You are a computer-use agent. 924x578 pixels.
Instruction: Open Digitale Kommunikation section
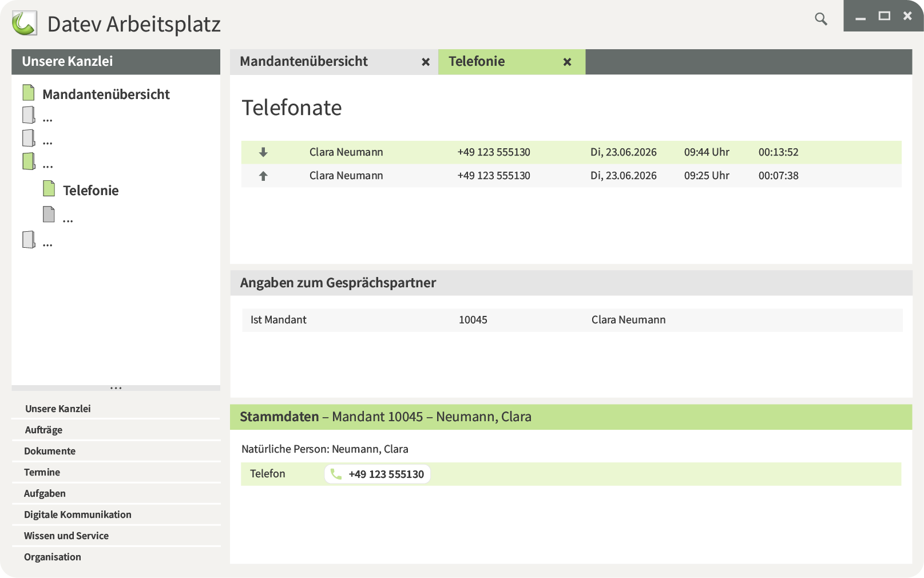click(x=78, y=514)
